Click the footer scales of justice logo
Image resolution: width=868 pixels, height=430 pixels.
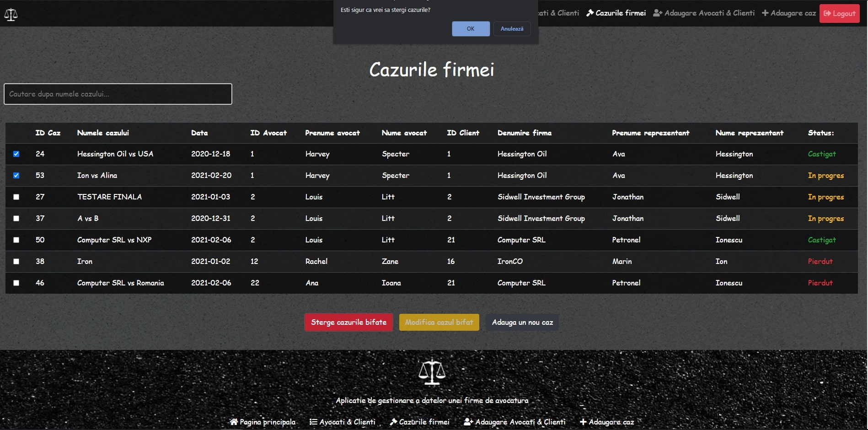coord(432,372)
